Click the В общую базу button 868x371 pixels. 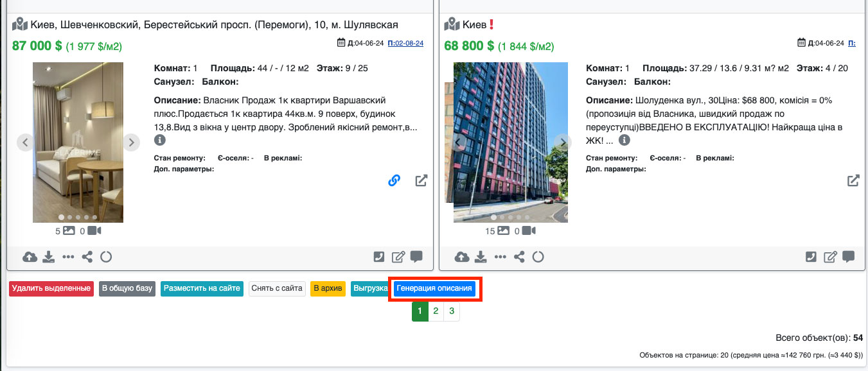tap(127, 289)
